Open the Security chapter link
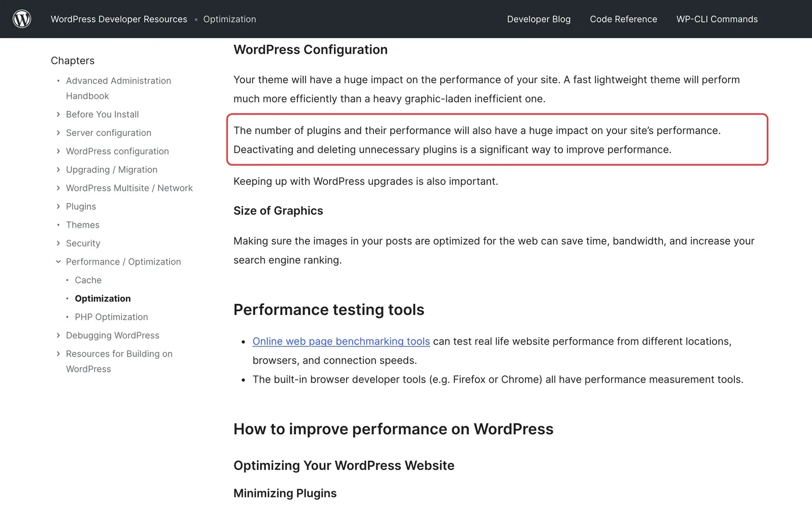 click(x=83, y=243)
